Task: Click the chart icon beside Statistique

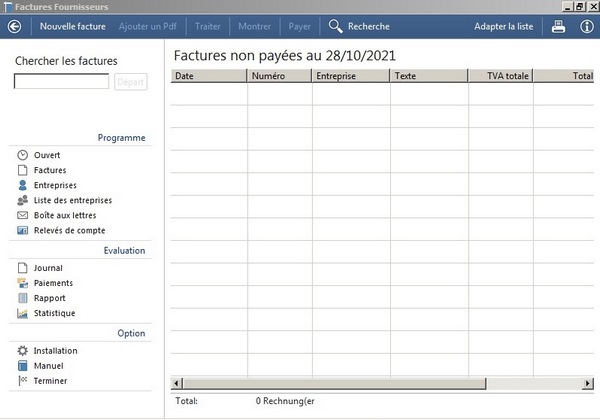Action: pos(23,313)
